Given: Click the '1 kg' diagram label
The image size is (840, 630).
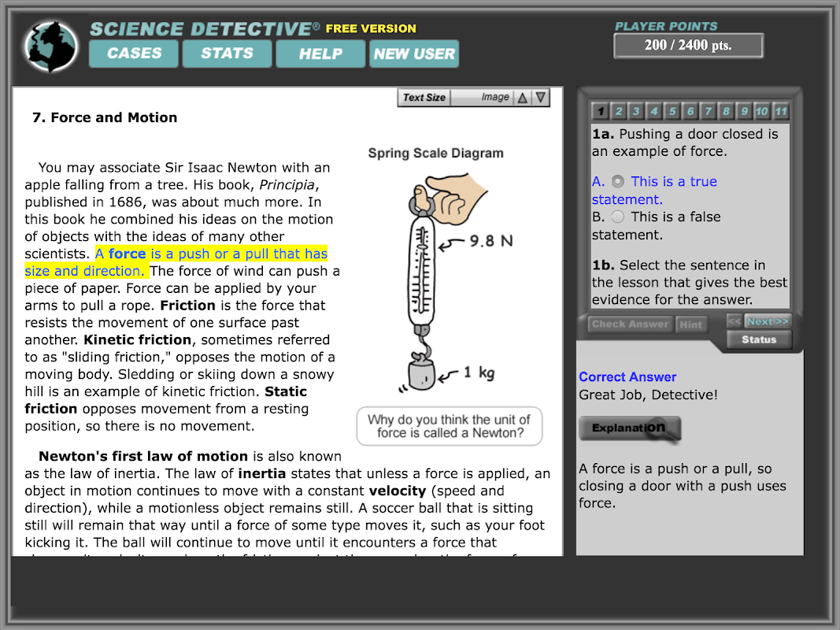Looking at the screenshot, I should pyautogui.click(x=479, y=372).
